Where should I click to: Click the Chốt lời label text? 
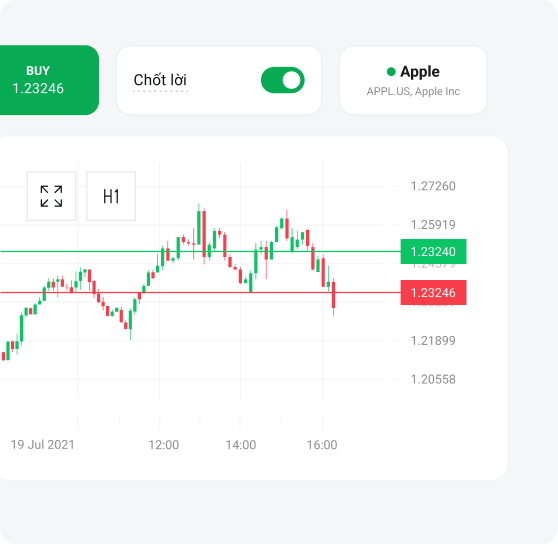click(160, 80)
